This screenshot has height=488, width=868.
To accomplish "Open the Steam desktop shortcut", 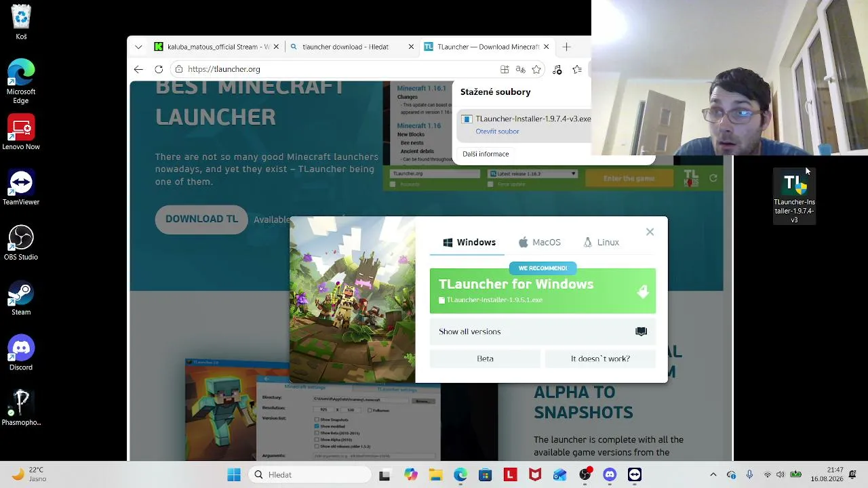I will tap(21, 298).
